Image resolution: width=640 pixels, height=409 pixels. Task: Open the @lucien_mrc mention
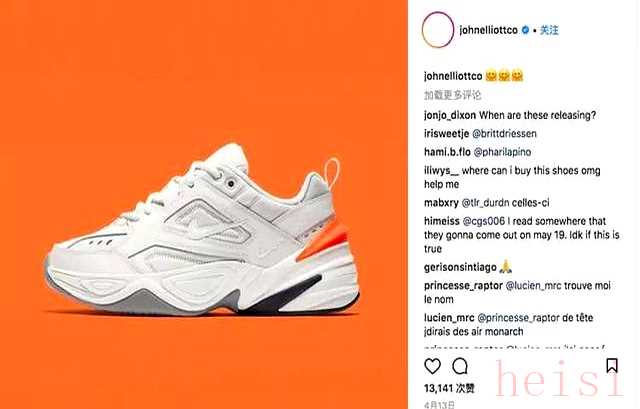click(x=533, y=286)
